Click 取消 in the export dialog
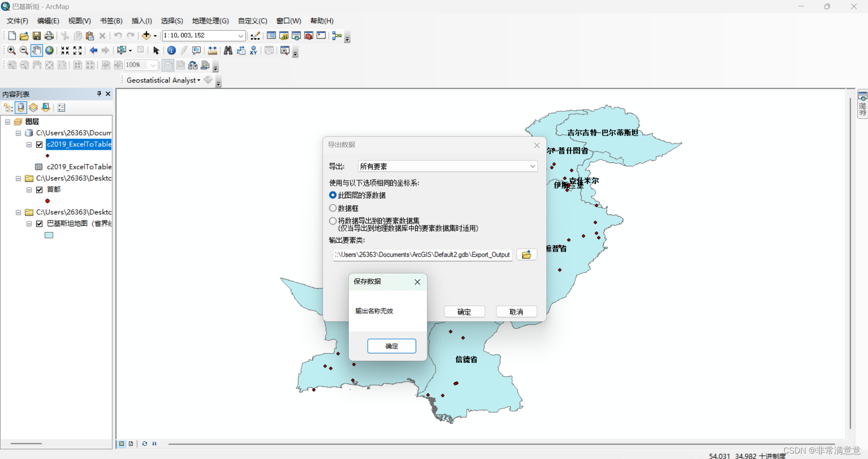 [516, 312]
